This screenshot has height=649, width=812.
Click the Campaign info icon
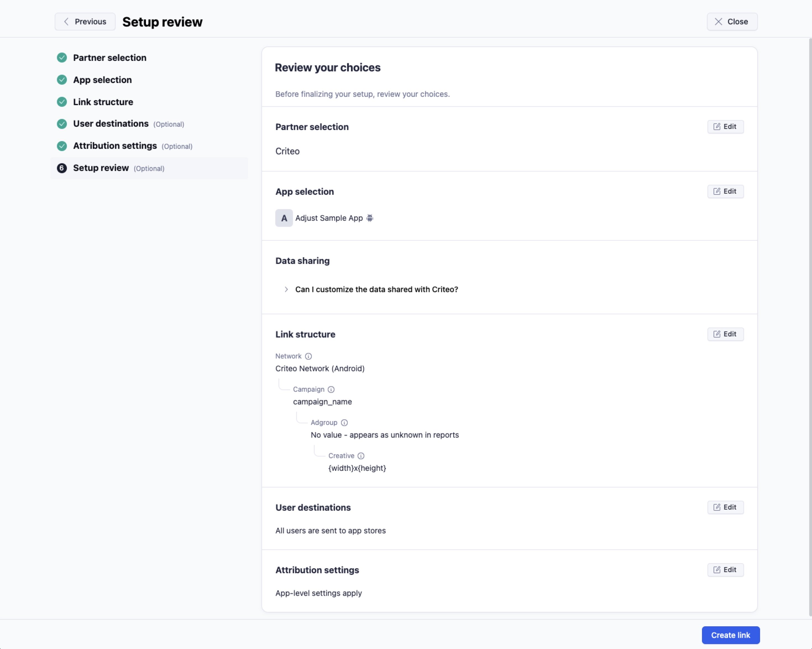tap(331, 389)
